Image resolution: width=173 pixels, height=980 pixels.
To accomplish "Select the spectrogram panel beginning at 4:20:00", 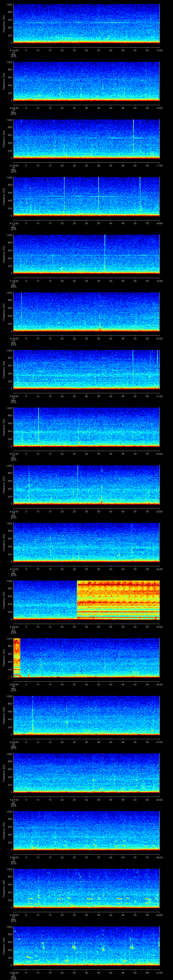I will (86, 369).
